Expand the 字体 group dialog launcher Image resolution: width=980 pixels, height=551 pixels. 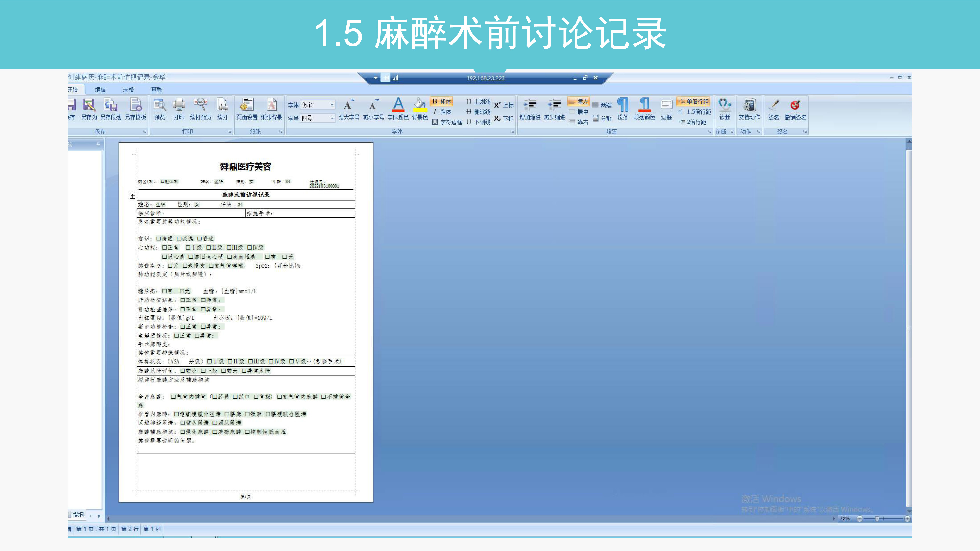pos(512,132)
